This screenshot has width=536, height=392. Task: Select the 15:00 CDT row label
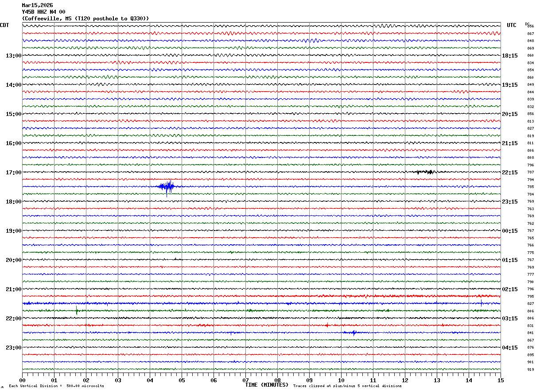[x=13, y=114]
